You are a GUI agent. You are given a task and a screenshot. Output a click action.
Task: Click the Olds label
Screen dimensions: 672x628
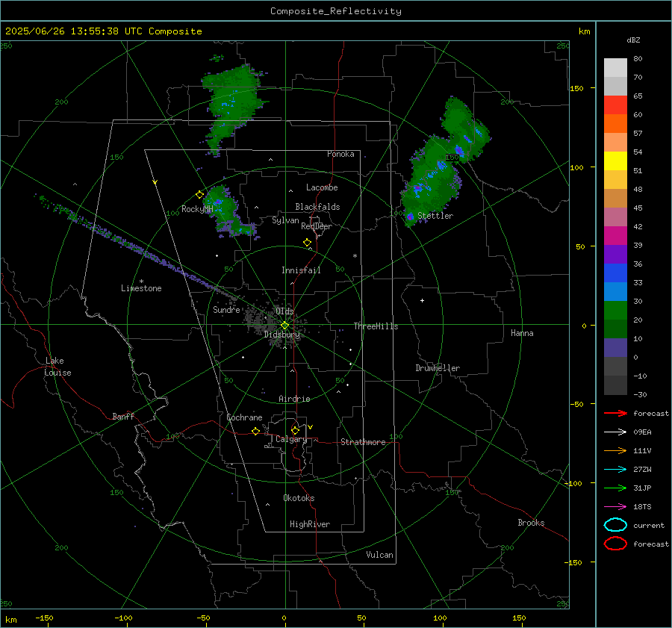(x=284, y=311)
